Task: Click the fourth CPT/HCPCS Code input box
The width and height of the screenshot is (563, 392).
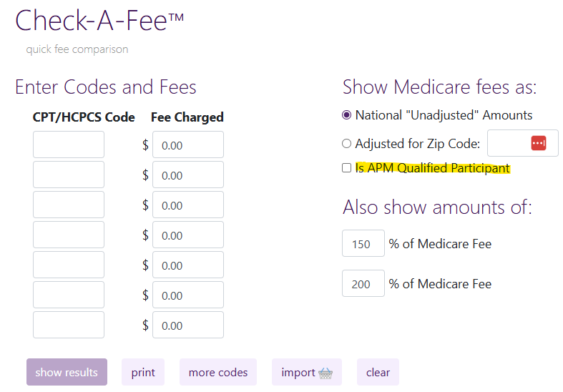Action: coord(69,235)
